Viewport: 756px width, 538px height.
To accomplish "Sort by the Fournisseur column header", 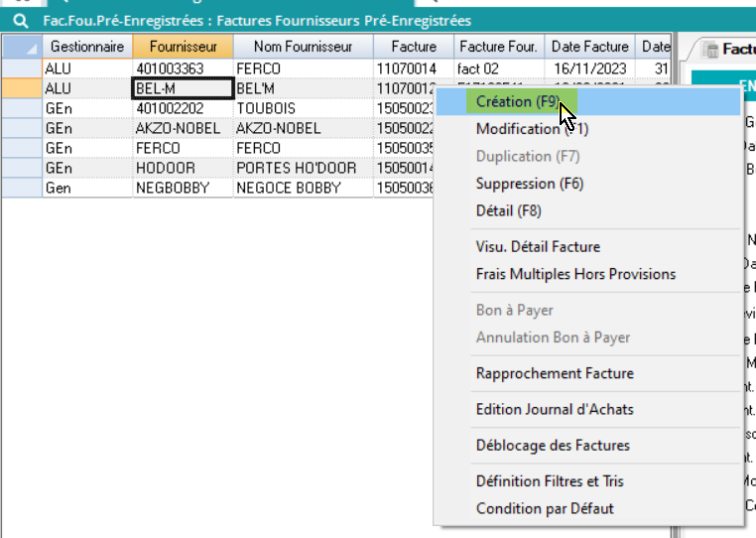I will click(183, 47).
